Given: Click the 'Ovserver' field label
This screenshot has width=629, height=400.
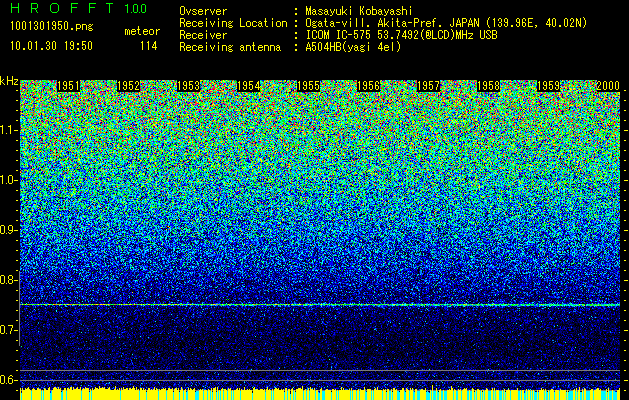Looking at the screenshot, I should click(203, 11).
